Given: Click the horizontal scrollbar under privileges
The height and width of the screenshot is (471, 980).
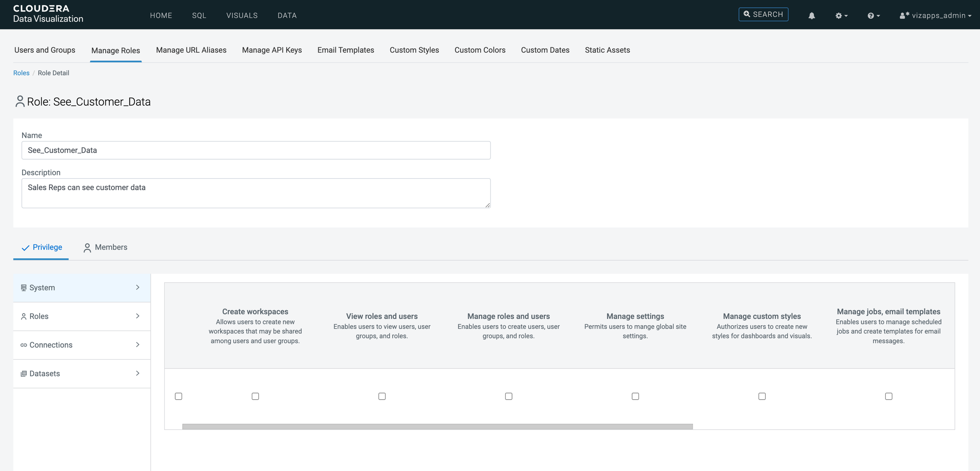Looking at the screenshot, I should (x=437, y=426).
